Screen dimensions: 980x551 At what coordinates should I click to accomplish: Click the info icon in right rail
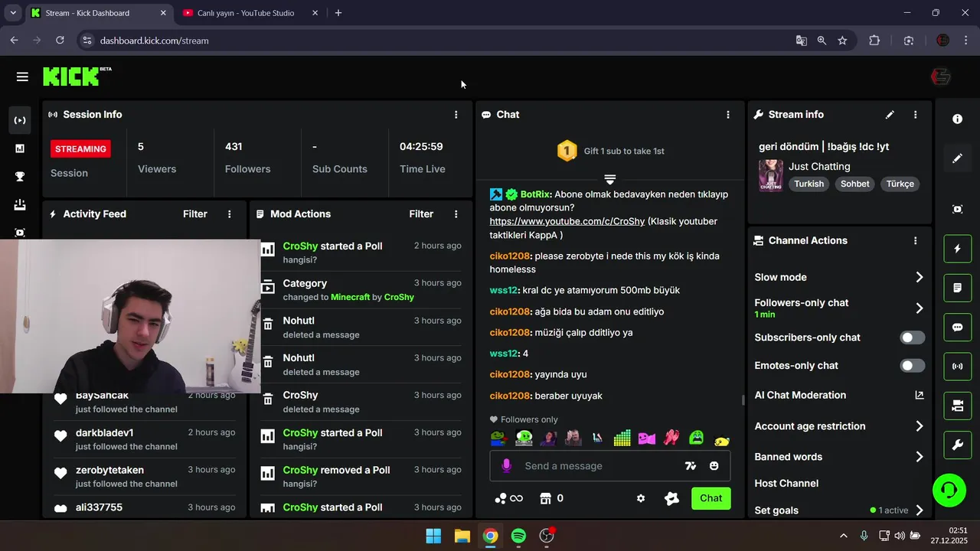pos(958,119)
